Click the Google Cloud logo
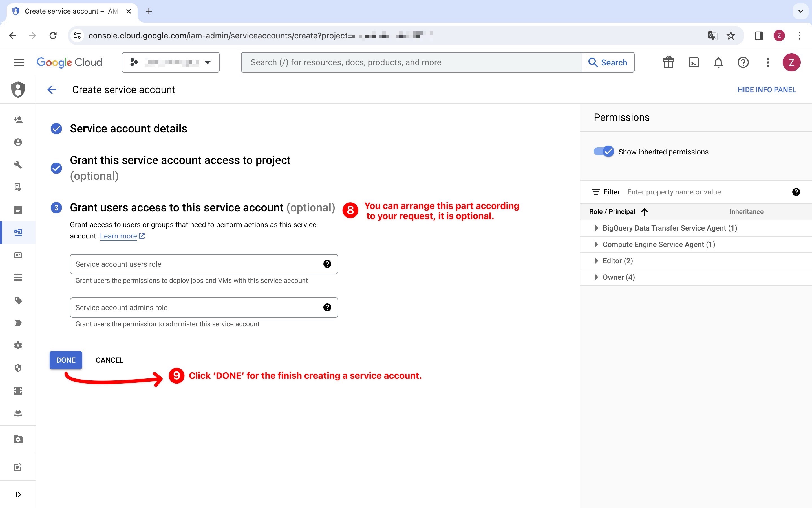Viewport: 812px width, 508px height. coord(69,62)
